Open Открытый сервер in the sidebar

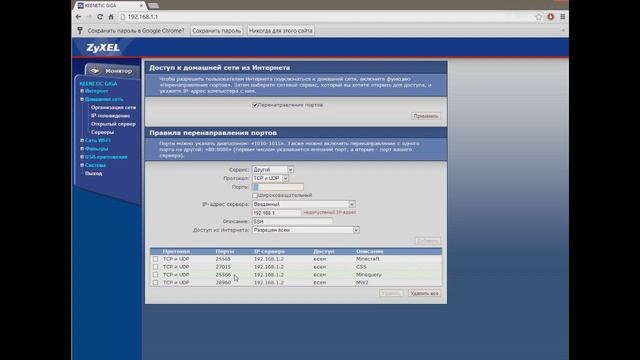pos(113,124)
